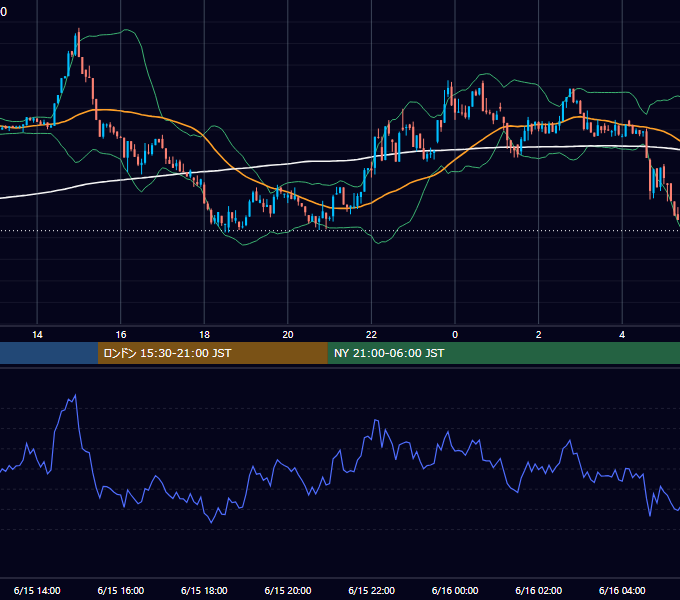Click the 2 hour axis label

[x=539, y=335]
